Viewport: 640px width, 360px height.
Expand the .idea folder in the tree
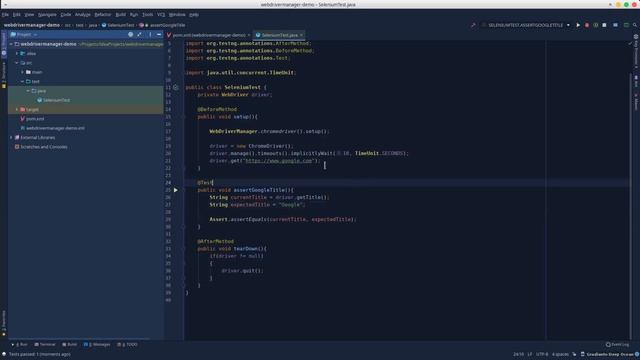17,53
